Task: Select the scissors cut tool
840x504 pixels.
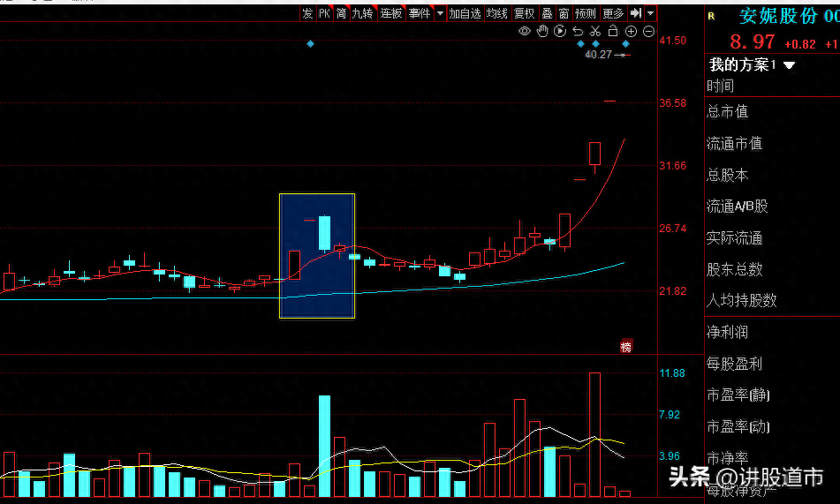Action: pyautogui.click(x=595, y=31)
